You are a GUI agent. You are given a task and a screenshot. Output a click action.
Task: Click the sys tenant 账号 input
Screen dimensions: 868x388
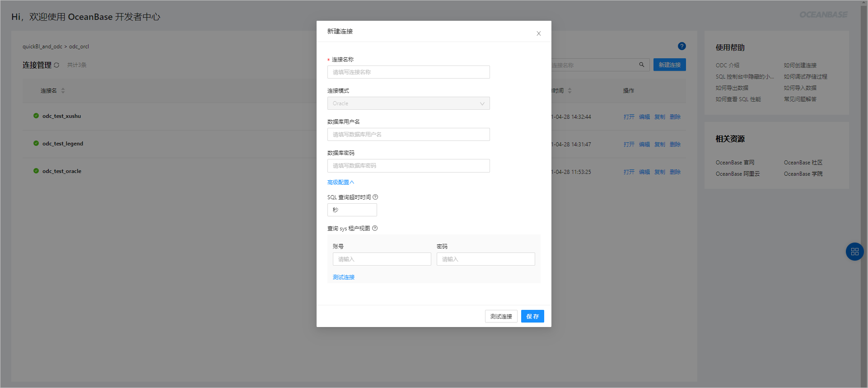coord(382,259)
